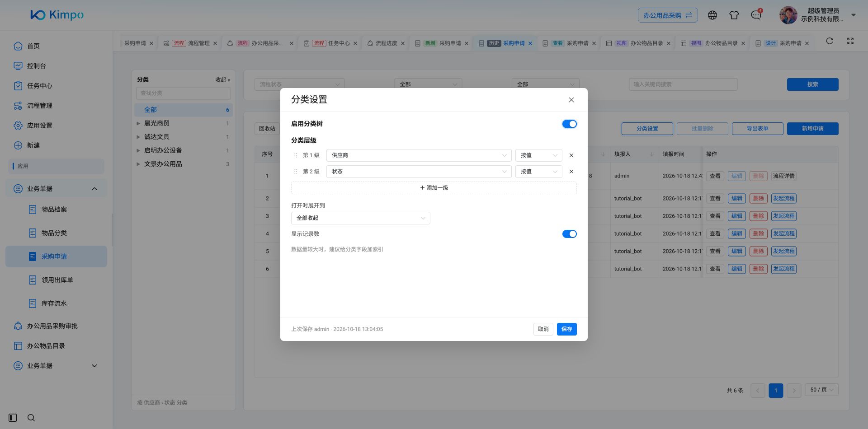Click the user avatar picture
Image resolution: width=868 pixels, height=429 pixels.
pyautogui.click(x=788, y=15)
